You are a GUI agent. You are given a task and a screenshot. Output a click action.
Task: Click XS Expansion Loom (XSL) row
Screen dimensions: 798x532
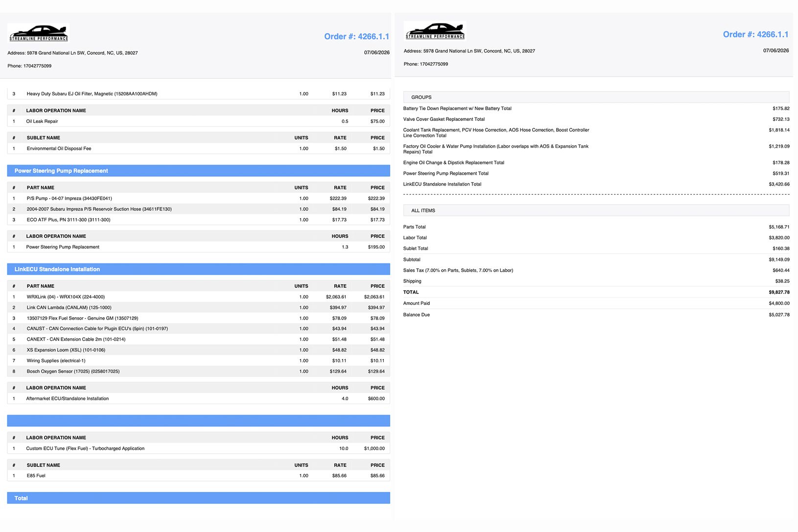pyautogui.click(x=199, y=350)
